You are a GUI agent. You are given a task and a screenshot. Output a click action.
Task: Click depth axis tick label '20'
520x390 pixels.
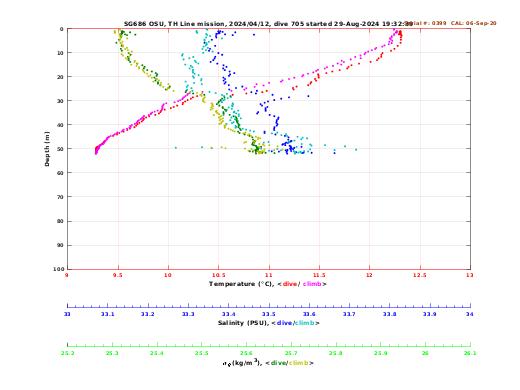click(x=60, y=77)
